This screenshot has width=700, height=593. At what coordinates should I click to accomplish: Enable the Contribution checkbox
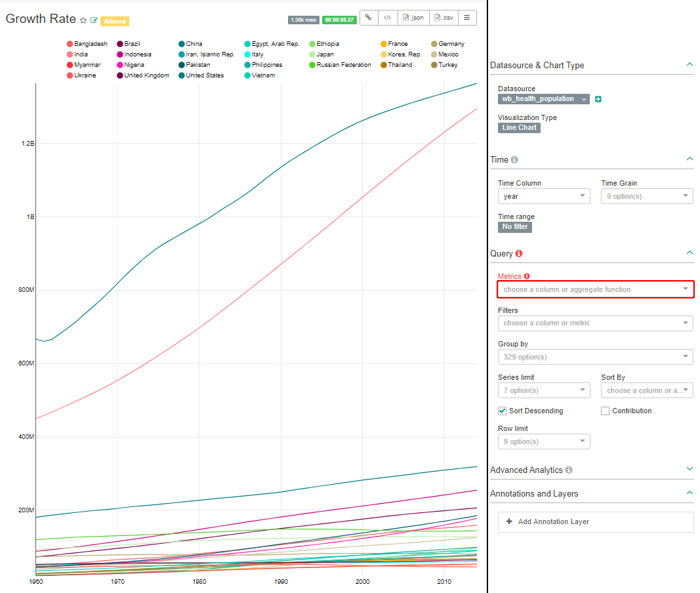tap(606, 411)
